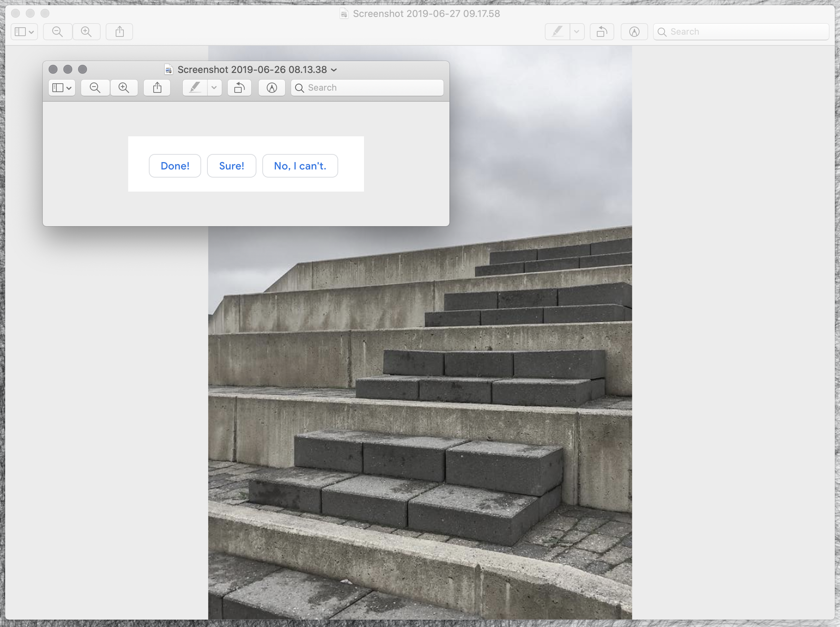Toggle markup toolbar icon in outer window
The width and height of the screenshot is (840, 627).
[x=634, y=32]
